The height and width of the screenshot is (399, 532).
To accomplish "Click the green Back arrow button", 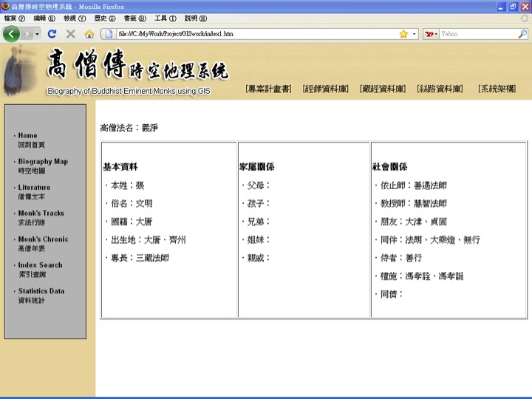I will [11, 34].
